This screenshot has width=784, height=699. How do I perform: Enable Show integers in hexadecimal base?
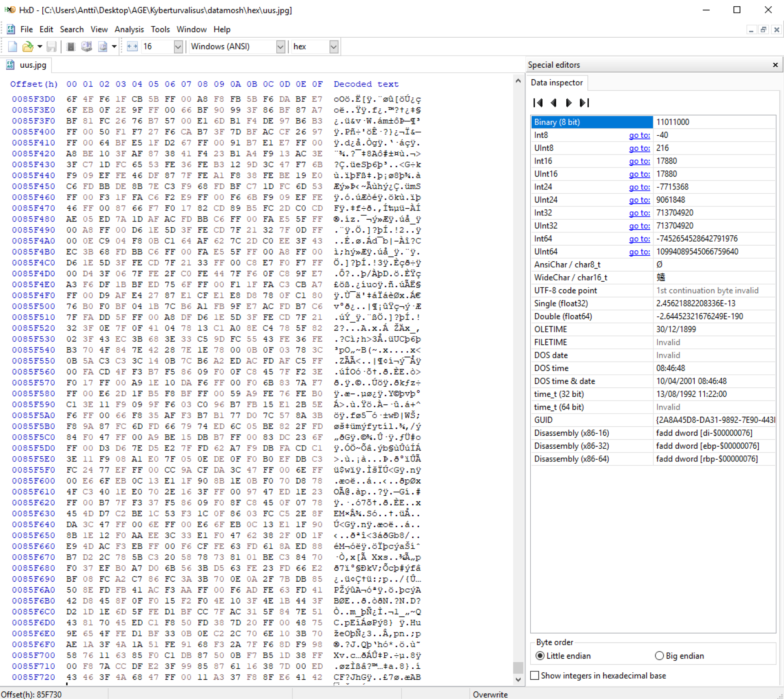click(x=535, y=675)
